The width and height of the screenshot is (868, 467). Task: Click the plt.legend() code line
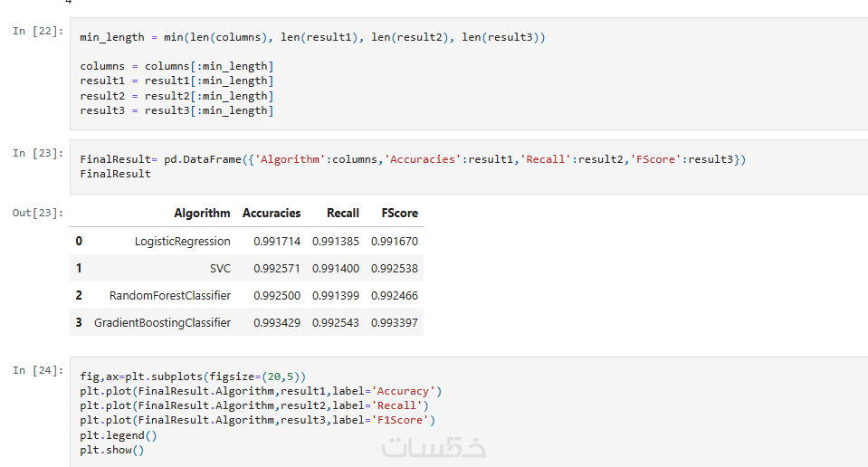(119, 435)
